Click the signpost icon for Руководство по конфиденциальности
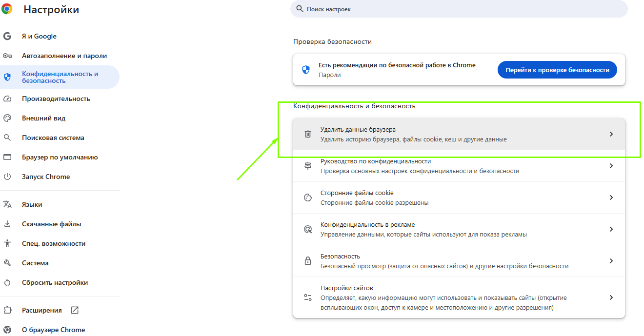644x336 pixels. tap(308, 166)
